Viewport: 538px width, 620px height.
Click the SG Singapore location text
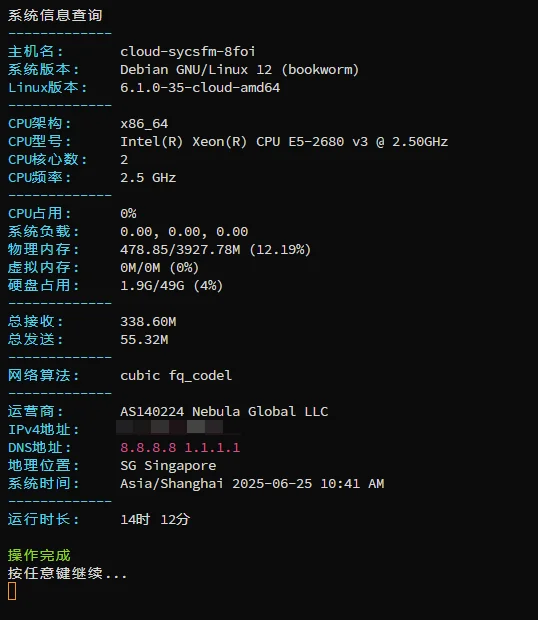click(168, 466)
